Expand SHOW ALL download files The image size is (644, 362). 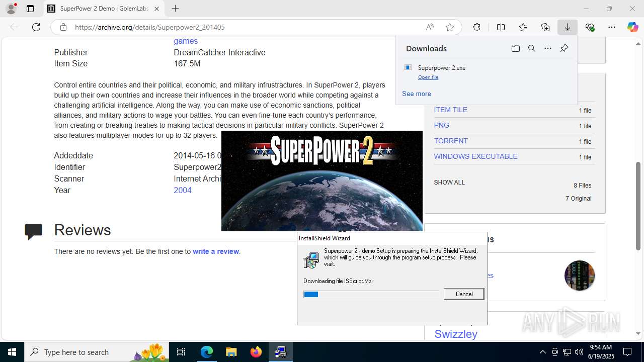pyautogui.click(x=449, y=183)
